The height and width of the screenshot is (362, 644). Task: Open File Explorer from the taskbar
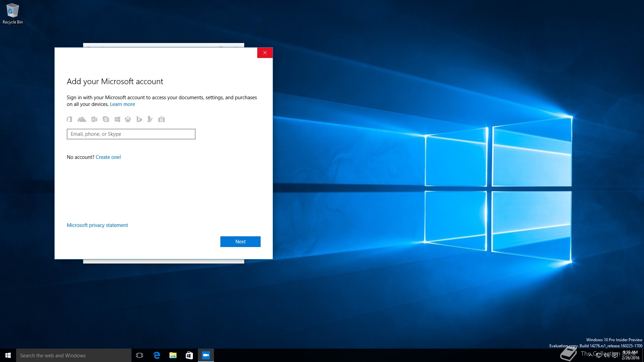pos(173,355)
